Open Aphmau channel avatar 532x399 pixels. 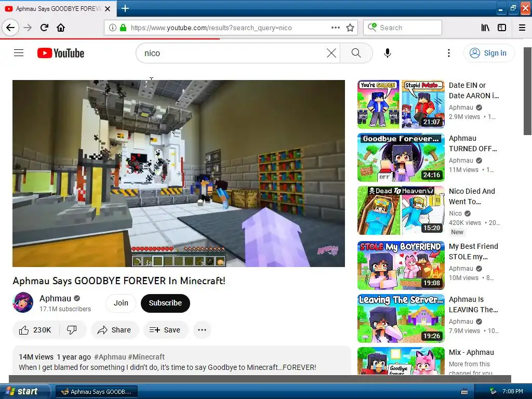(23, 302)
